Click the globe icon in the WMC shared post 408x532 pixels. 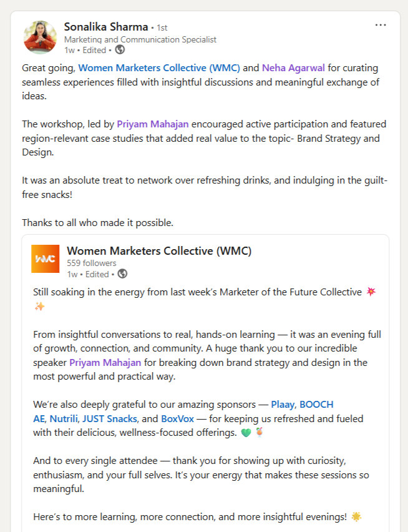pos(122,273)
